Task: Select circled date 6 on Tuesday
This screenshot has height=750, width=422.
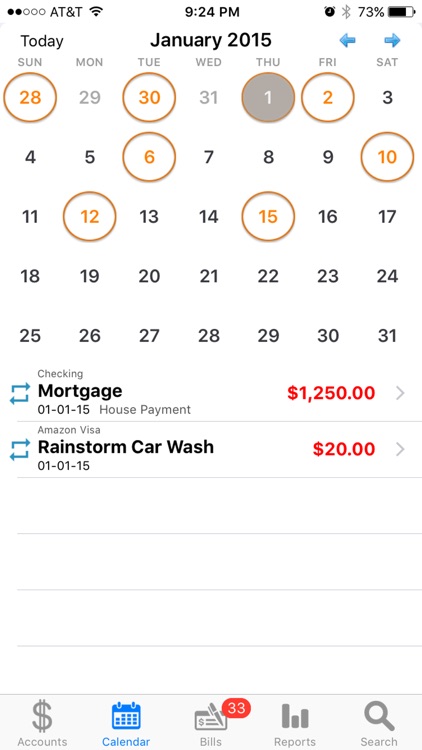Action: point(149,157)
